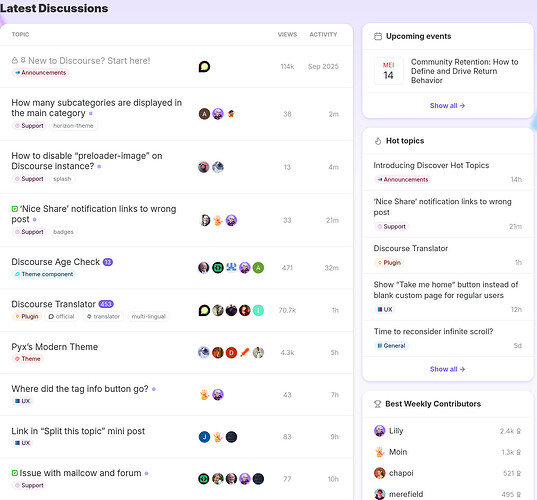
Task: Click solved check icon on mailcow topic
Action: click(15, 473)
